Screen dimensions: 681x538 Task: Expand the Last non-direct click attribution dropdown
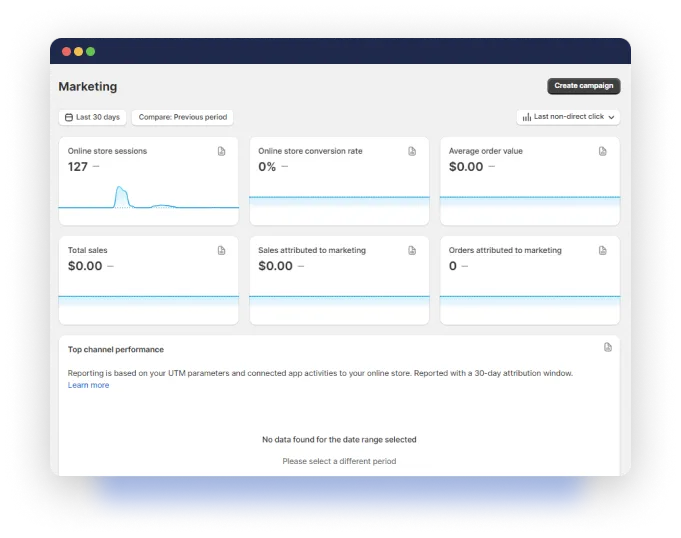coord(568,117)
